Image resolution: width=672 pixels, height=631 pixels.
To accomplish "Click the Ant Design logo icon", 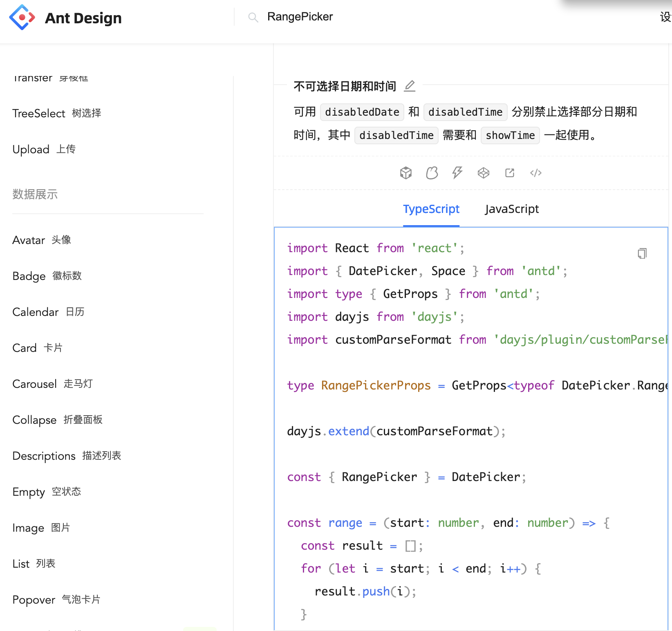I will pos(22,17).
